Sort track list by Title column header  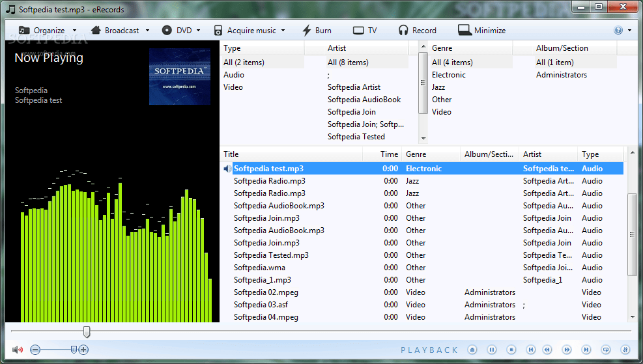pos(293,154)
